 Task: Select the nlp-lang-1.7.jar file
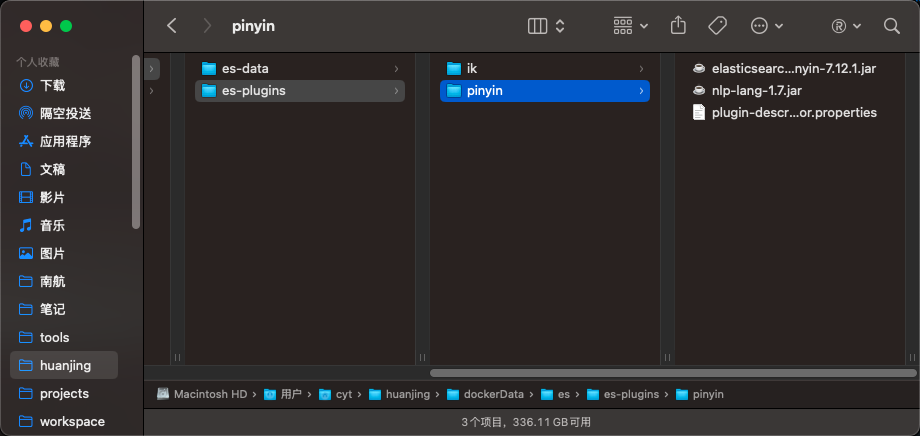pyautogui.click(x=756, y=90)
